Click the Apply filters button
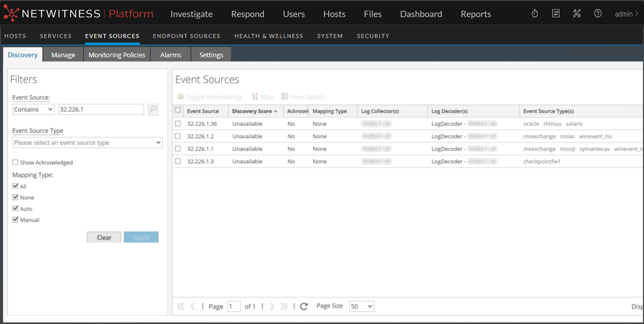 click(141, 237)
